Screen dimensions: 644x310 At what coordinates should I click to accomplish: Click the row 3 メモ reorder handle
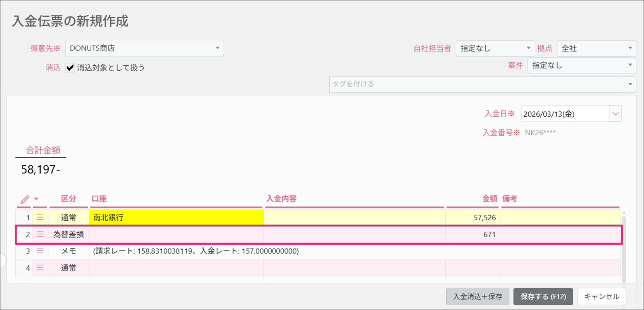coord(40,251)
